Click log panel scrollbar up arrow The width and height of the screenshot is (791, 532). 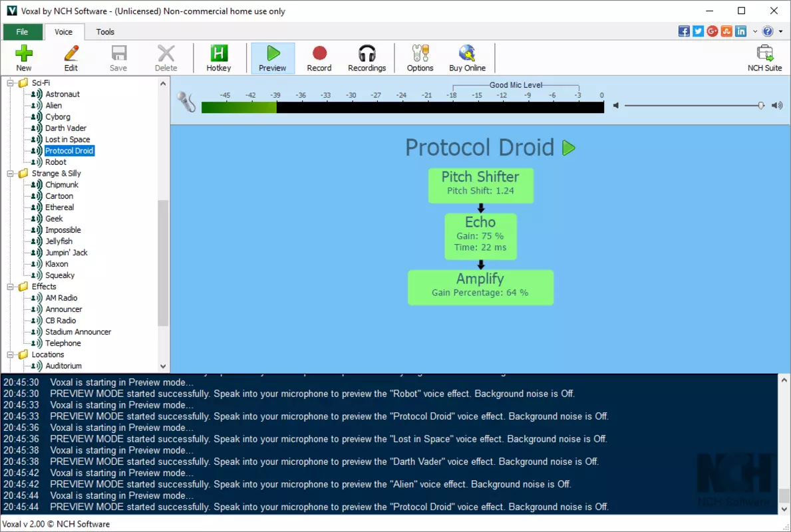(784, 380)
